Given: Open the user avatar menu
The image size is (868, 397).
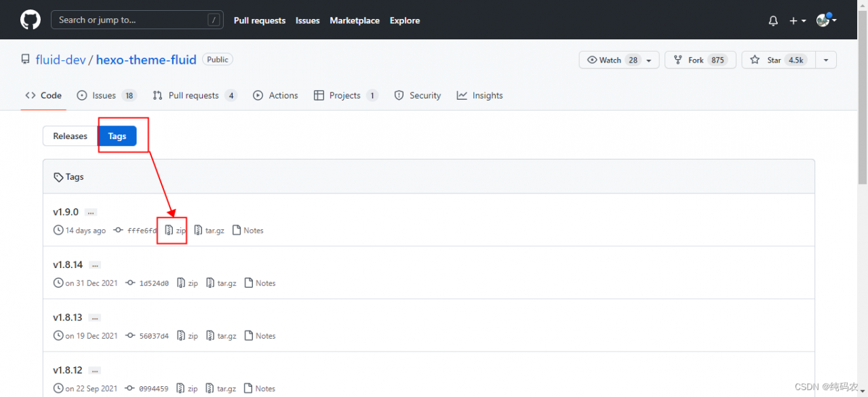Looking at the screenshot, I should click(x=826, y=20).
